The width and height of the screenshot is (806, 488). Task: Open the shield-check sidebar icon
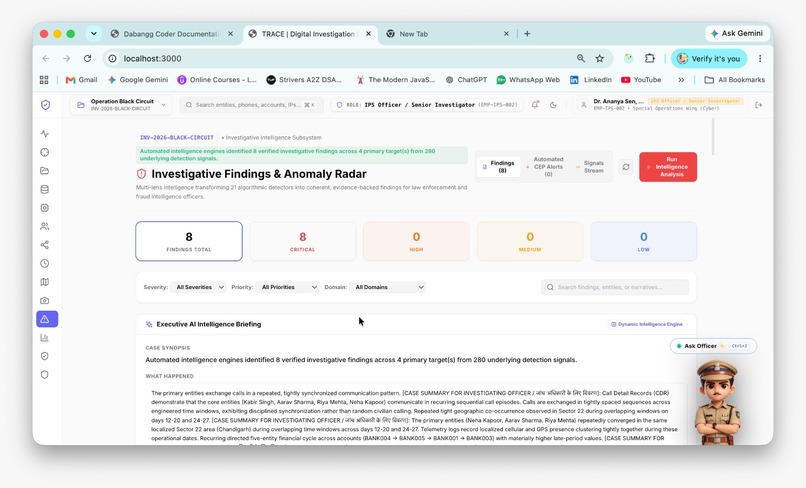pyautogui.click(x=45, y=356)
